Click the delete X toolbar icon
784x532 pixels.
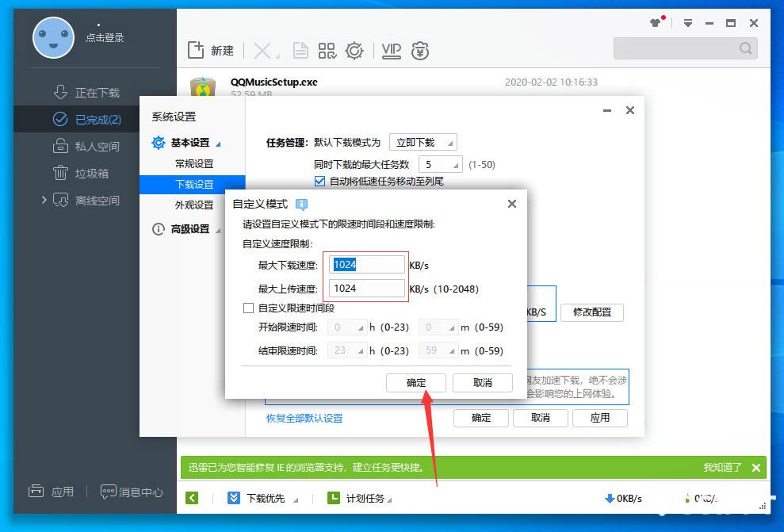[262, 51]
